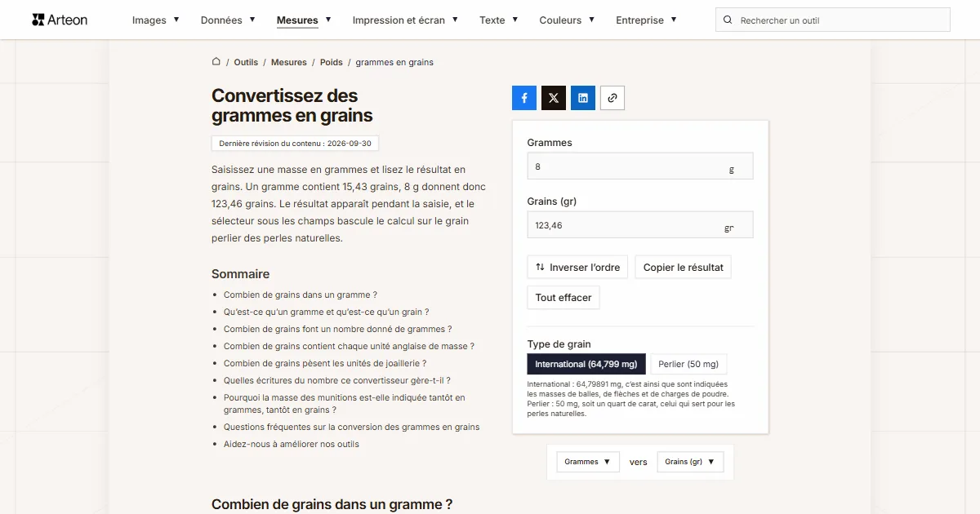Expand the Impression et écran menu
The image size is (980, 514).
[x=405, y=20]
